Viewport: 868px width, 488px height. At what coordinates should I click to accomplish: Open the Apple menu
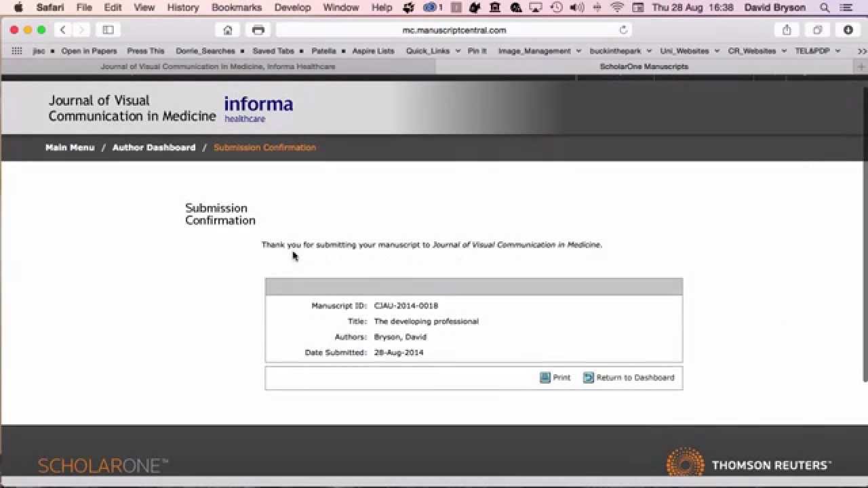[18, 7]
